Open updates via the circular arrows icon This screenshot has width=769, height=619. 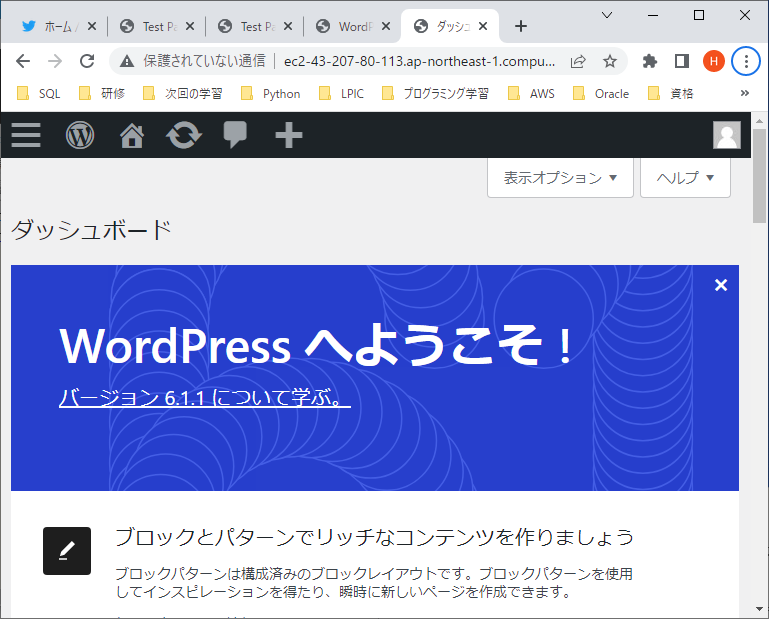click(x=184, y=135)
